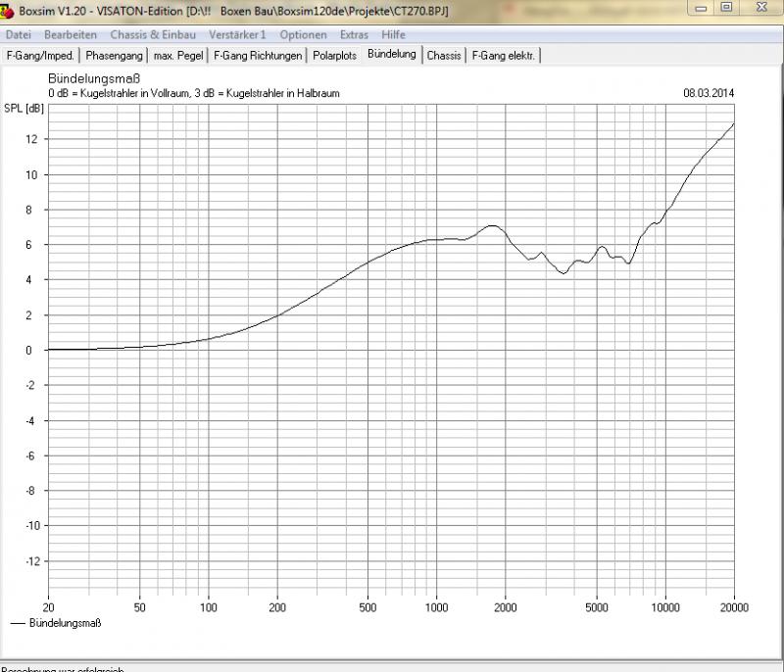Click the 20 frequency axis label
The image size is (784, 672).
(48, 607)
